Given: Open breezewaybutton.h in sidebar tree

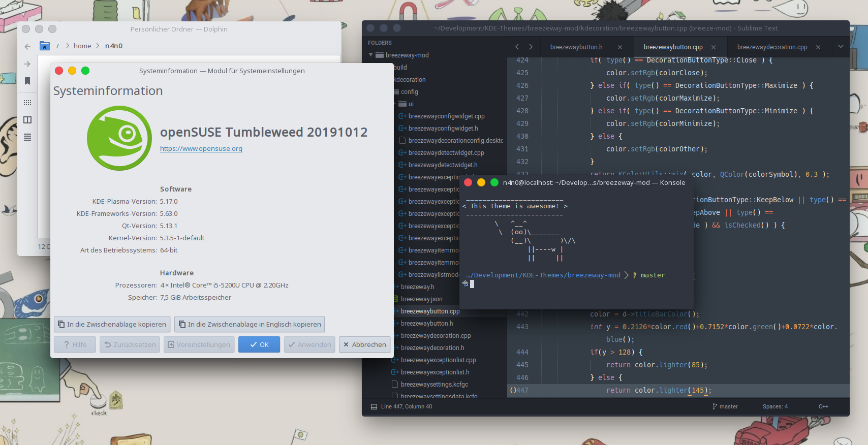Looking at the screenshot, I should 427,324.
